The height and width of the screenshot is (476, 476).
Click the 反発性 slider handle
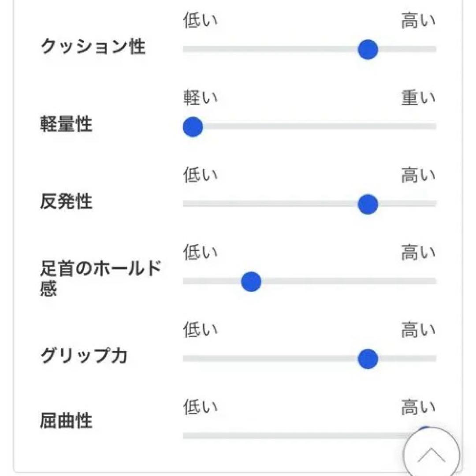(368, 204)
